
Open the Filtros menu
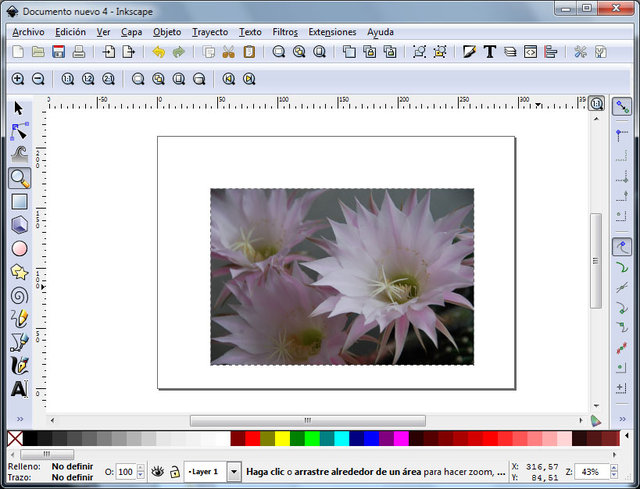284,32
